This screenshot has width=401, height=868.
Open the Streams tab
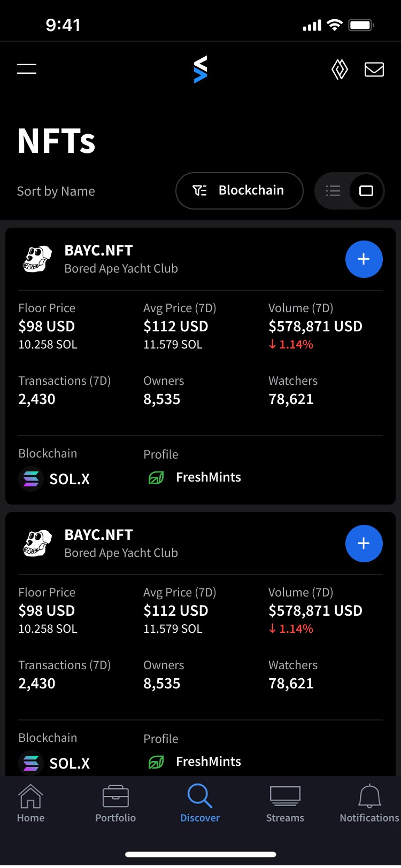(285, 803)
